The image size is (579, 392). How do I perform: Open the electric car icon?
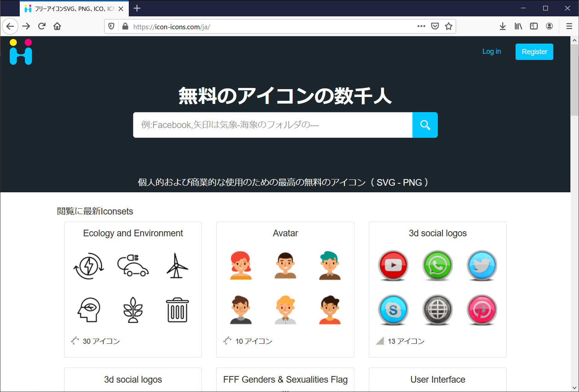pyautogui.click(x=133, y=265)
